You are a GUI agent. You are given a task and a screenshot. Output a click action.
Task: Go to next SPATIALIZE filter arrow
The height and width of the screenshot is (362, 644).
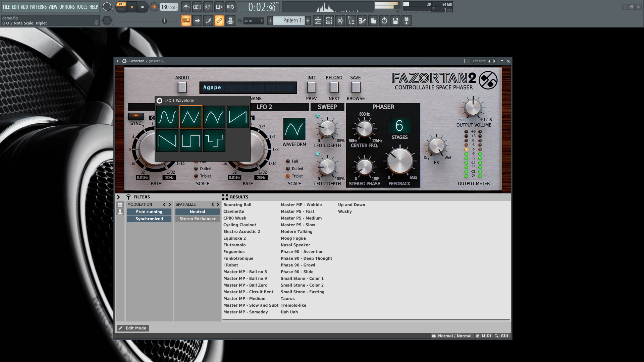pos(218,204)
